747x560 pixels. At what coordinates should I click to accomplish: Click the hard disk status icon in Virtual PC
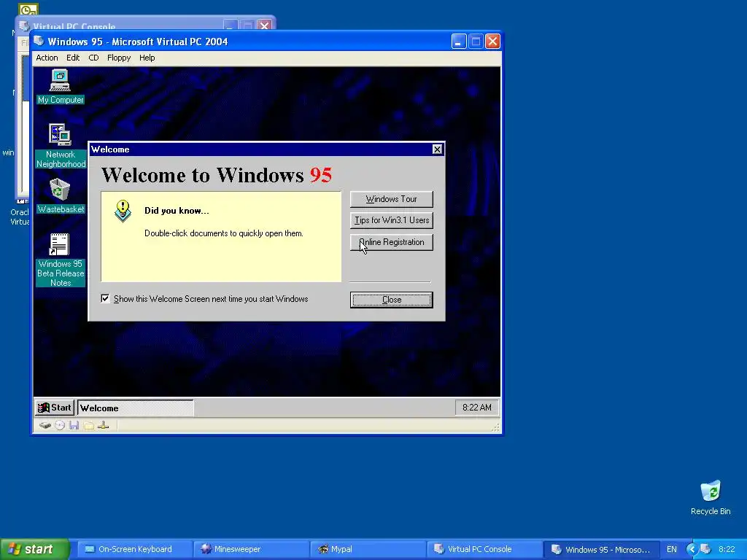click(45, 425)
